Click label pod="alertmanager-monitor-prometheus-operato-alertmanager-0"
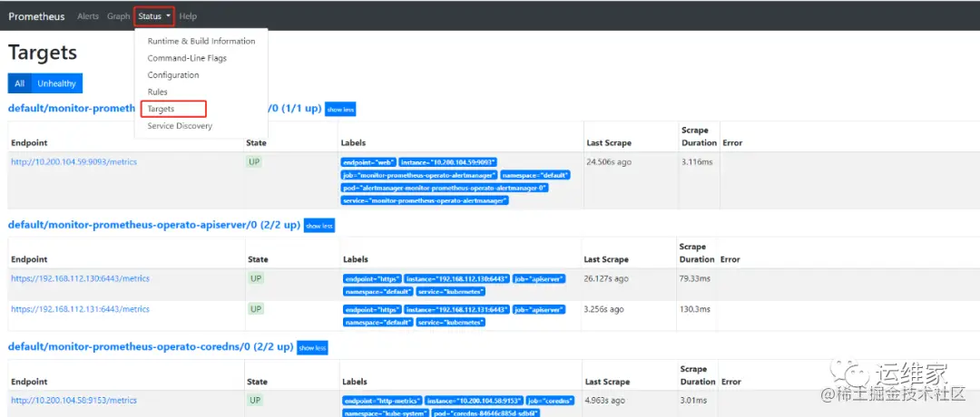Image resolution: width=980 pixels, height=417 pixels. coord(445,188)
